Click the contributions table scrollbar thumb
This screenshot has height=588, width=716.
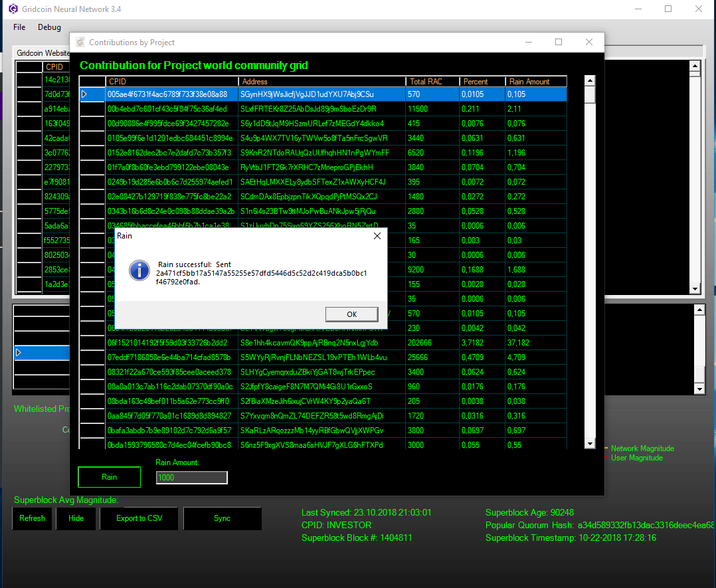[x=590, y=95]
